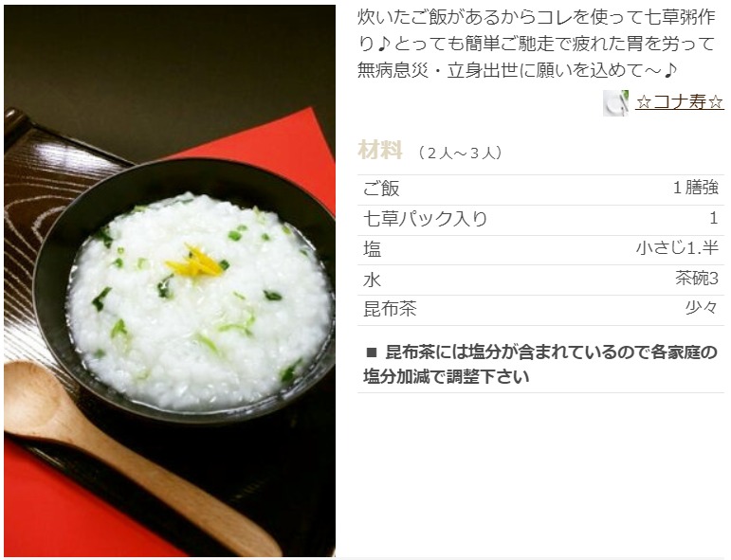Click the description line starting 炊いたご飯があるから

(537, 18)
